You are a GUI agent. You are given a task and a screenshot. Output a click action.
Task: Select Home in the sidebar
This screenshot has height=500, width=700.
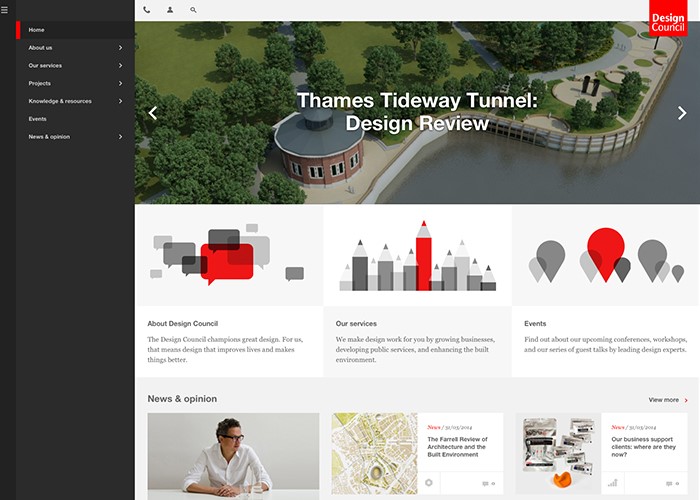click(75, 30)
